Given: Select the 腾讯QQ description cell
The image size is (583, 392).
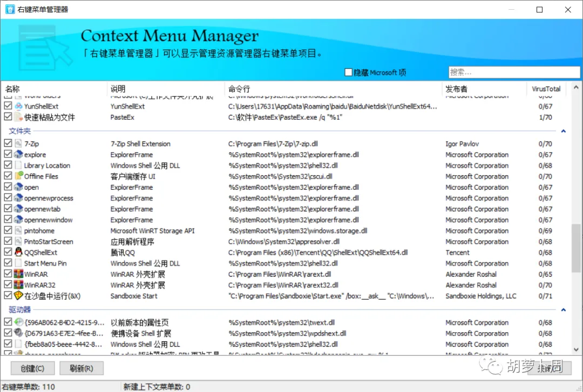Looking at the screenshot, I should click(x=123, y=253).
